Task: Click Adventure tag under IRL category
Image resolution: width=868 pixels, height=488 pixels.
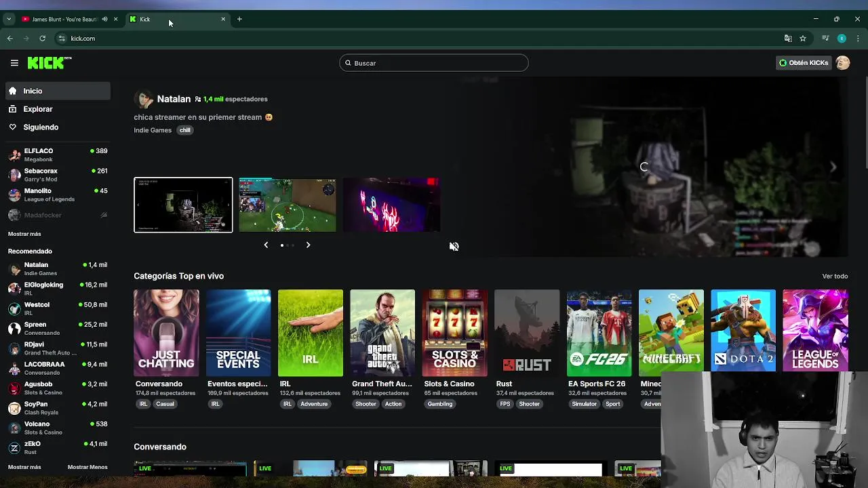Action: [314, 404]
